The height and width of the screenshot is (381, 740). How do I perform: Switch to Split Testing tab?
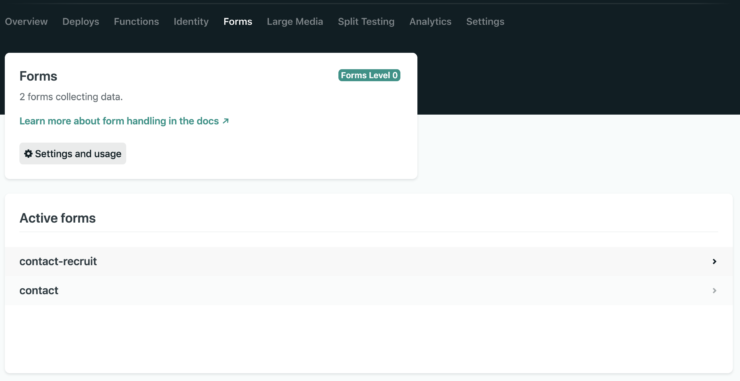click(x=366, y=22)
